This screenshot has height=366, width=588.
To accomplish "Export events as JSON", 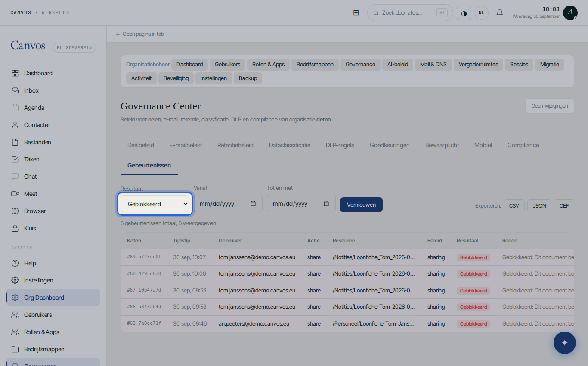I will click(x=539, y=206).
